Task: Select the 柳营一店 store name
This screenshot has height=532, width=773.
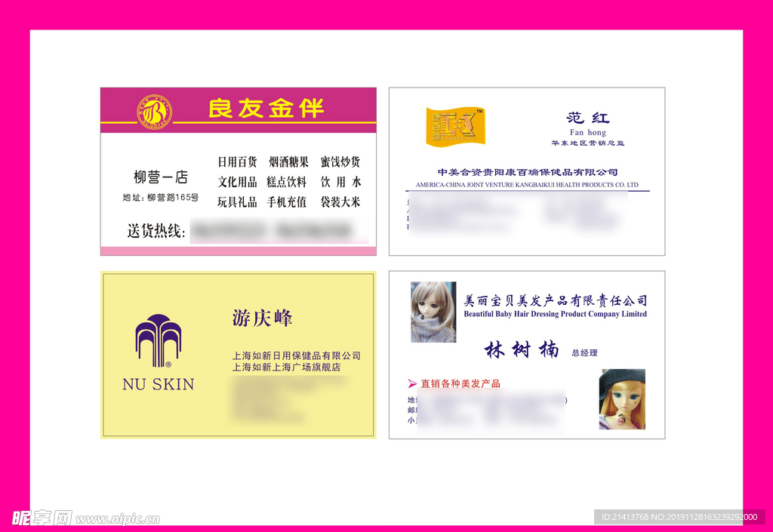Action: click(x=161, y=178)
